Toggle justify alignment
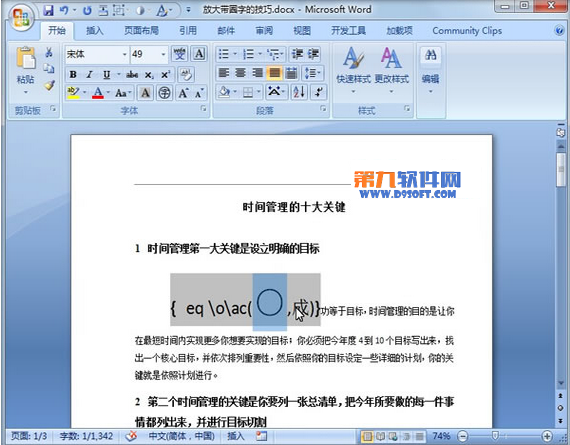This screenshot has height=445, width=570. 274,73
